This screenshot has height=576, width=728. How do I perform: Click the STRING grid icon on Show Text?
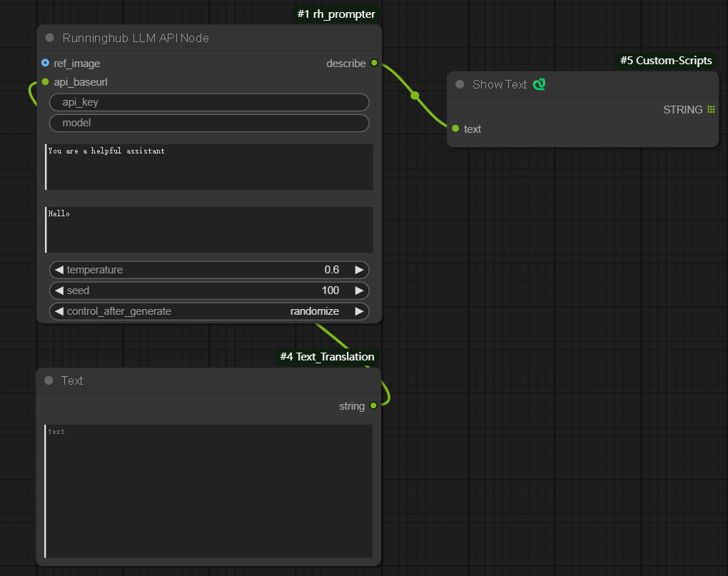pos(710,109)
